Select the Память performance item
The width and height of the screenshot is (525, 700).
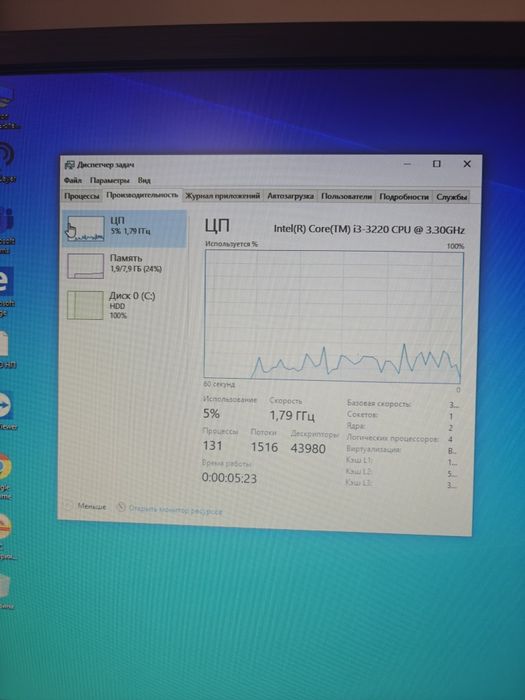[x=124, y=266]
